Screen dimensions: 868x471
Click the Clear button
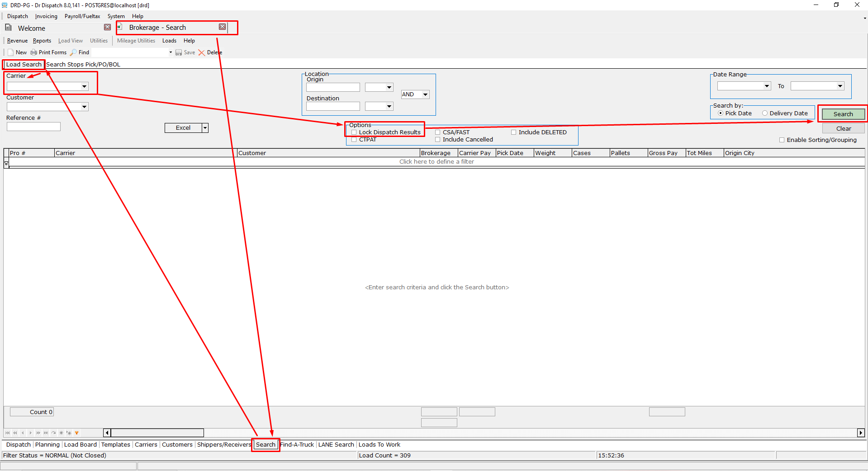[x=843, y=128]
